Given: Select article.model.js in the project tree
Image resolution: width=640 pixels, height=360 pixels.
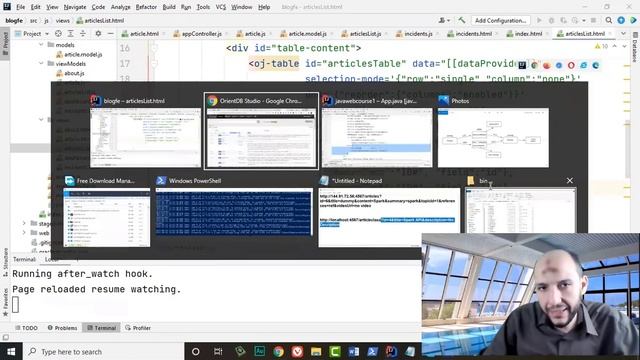Looking at the screenshot, I should (79, 54).
